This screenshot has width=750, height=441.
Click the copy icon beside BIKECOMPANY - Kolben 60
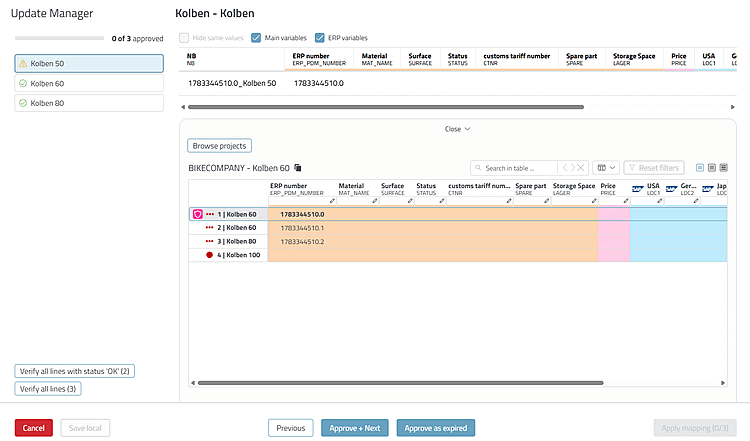pyautogui.click(x=298, y=167)
